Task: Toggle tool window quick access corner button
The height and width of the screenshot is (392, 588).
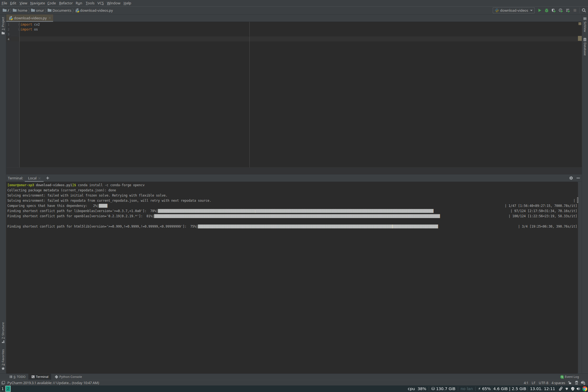Action: pyautogui.click(x=3, y=383)
